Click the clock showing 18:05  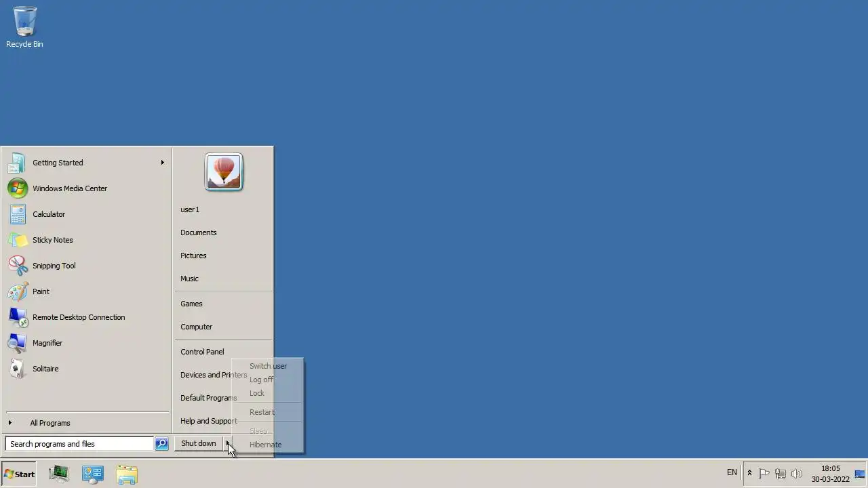(830, 474)
